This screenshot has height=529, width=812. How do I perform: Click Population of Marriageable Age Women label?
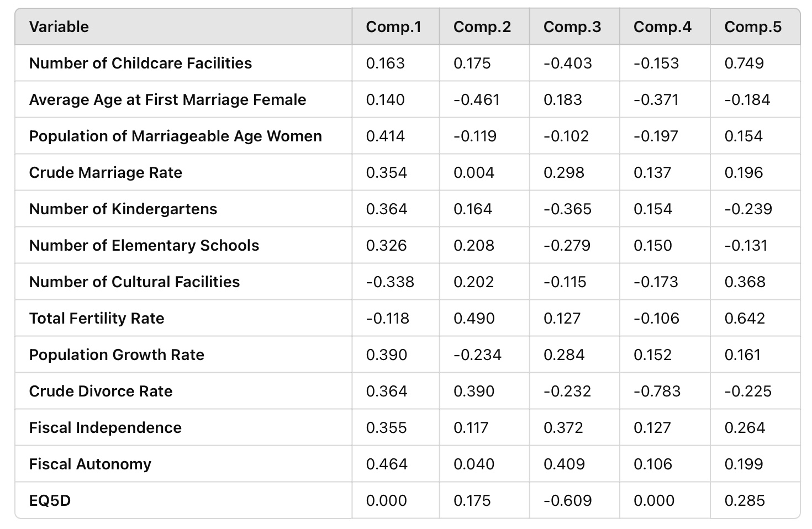click(175, 136)
